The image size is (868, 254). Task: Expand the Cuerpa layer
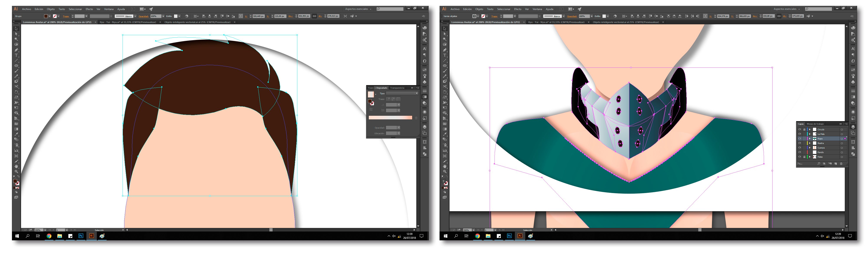coord(810,148)
